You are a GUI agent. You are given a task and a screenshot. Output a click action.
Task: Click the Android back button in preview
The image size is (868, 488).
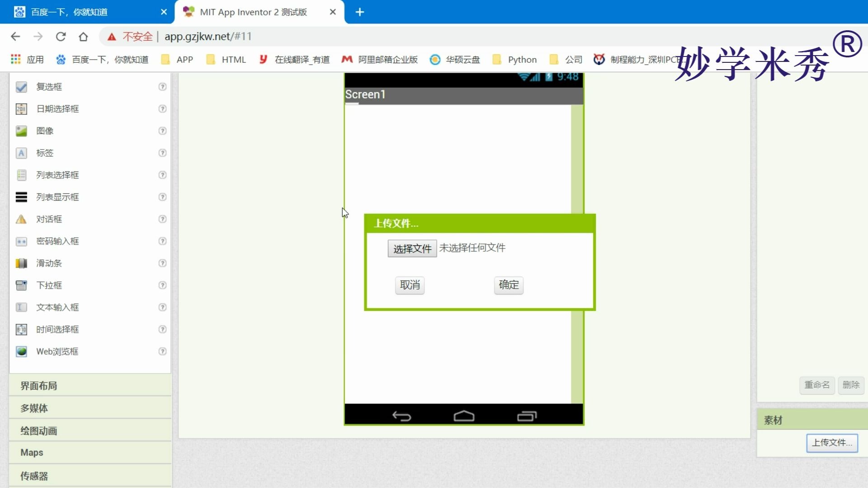(x=401, y=416)
